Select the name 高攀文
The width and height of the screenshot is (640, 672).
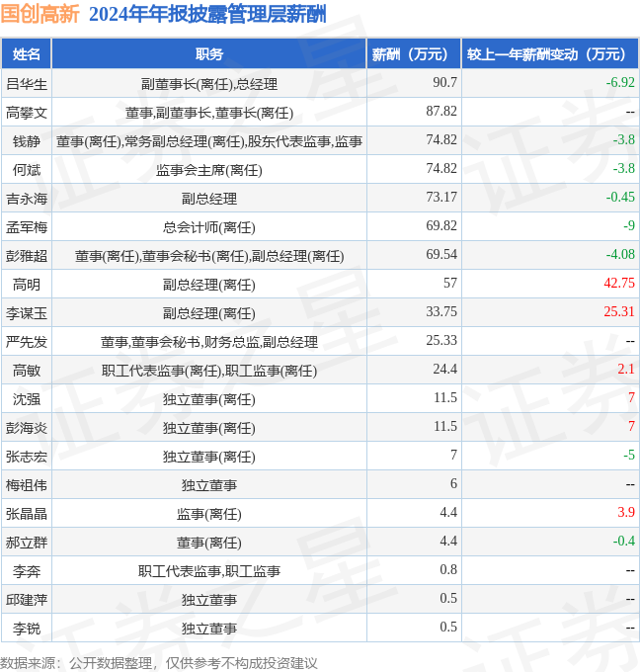[x=26, y=113]
